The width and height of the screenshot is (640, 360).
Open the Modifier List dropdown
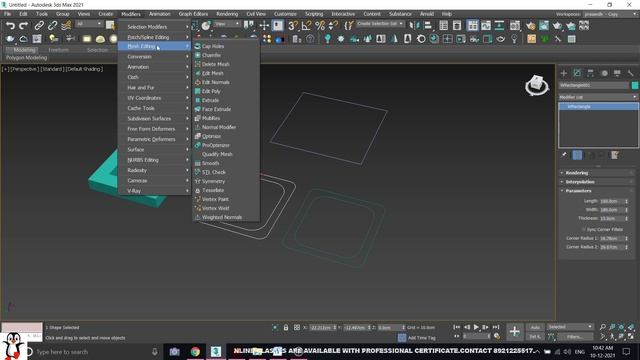coord(598,97)
